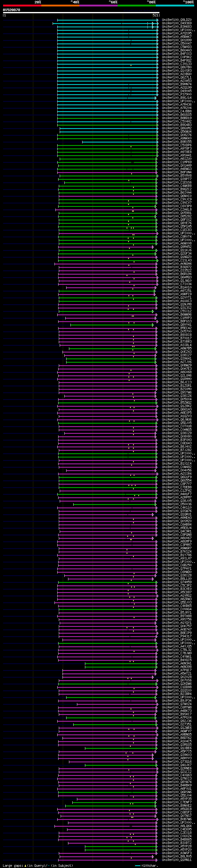
Task: Click label UniRef100_Q6JWU6
Action: pyautogui.click(x=177, y=419)
